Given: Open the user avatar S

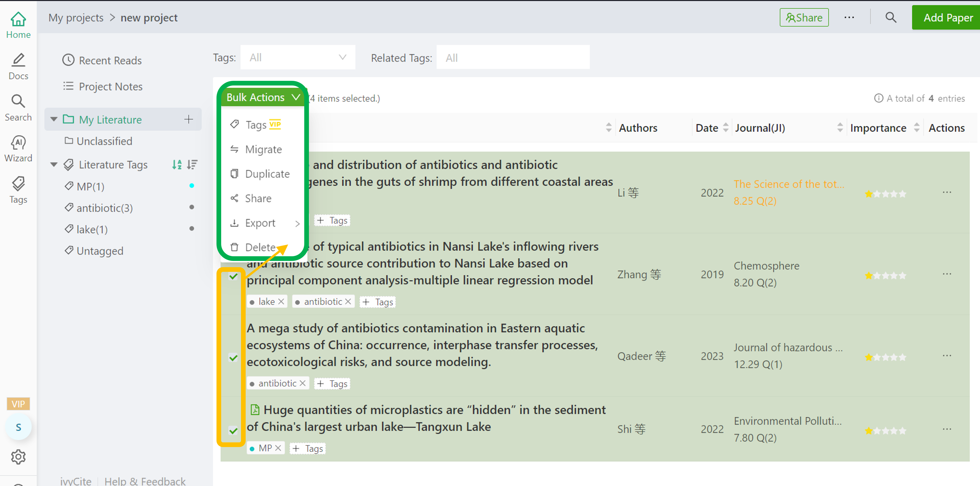Looking at the screenshot, I should [x=18, y=427].
